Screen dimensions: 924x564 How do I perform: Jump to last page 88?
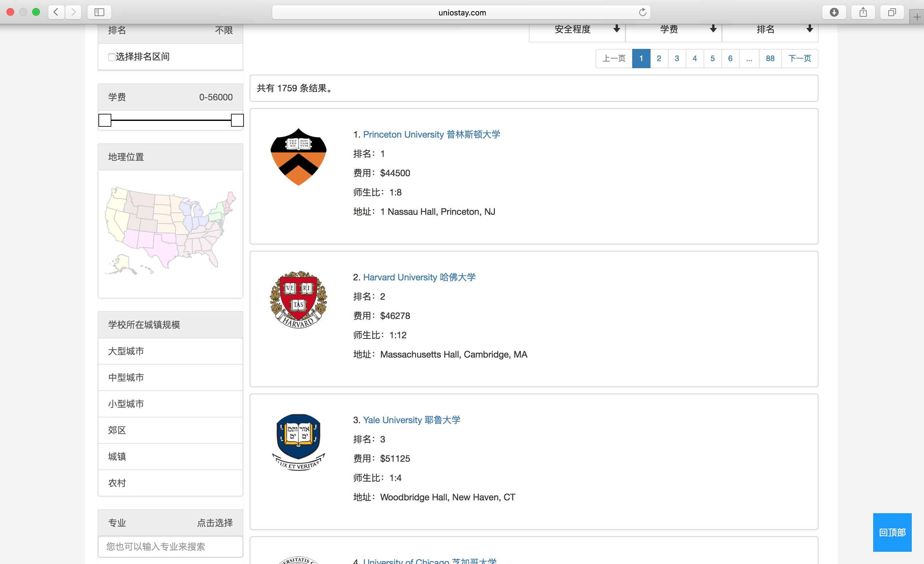pos(770,59)
